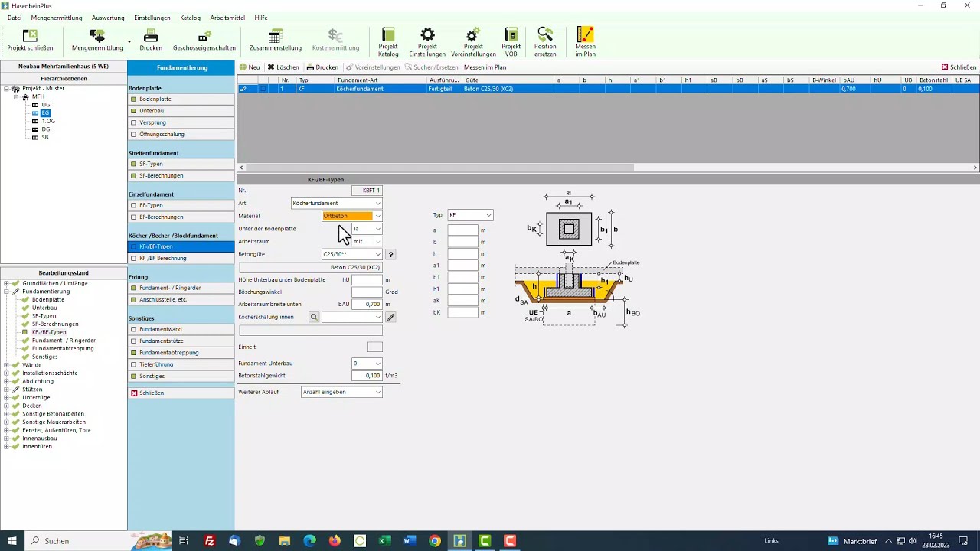980x551 pixels.
Task: Click Löschen above the table
Action: click(x=283, y=67)
